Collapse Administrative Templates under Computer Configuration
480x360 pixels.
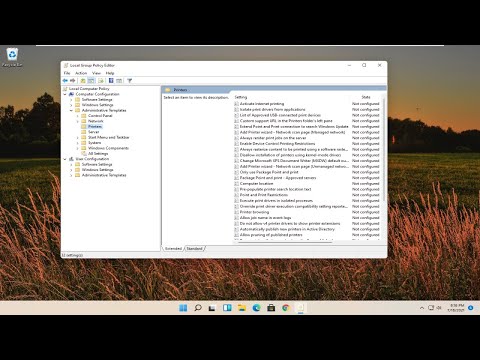click(71, 110)
